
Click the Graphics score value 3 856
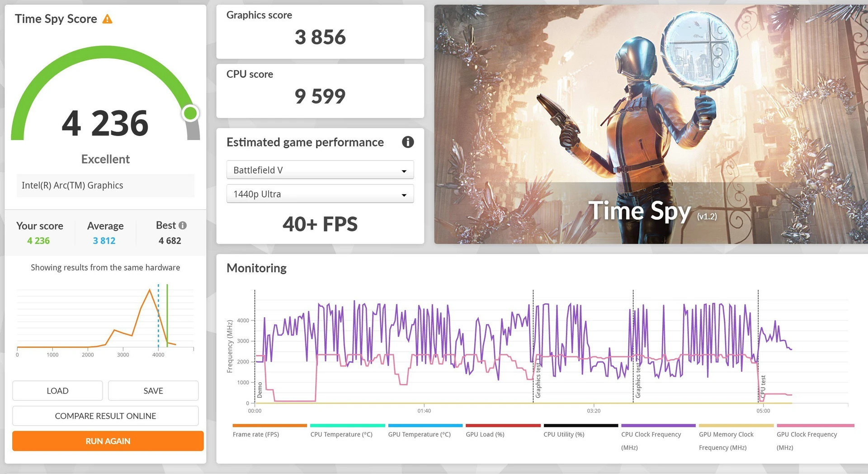tap(320, 37)
